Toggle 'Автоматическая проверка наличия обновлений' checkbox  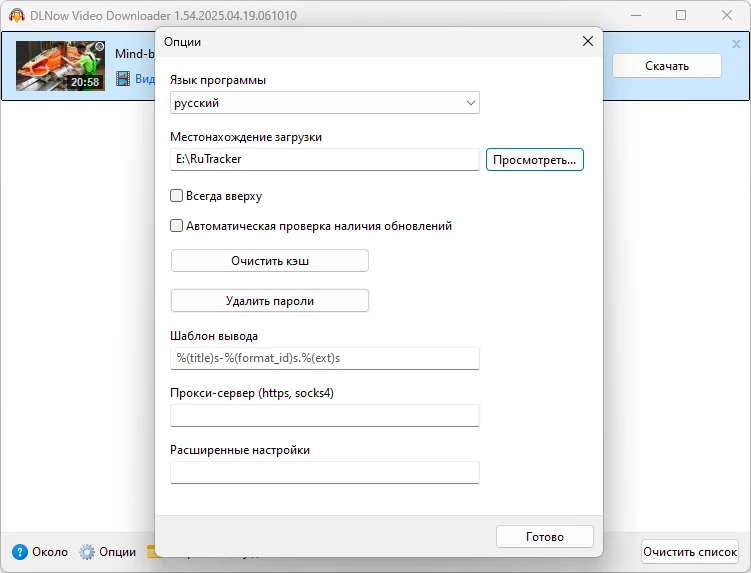click(x=177, y=226)
